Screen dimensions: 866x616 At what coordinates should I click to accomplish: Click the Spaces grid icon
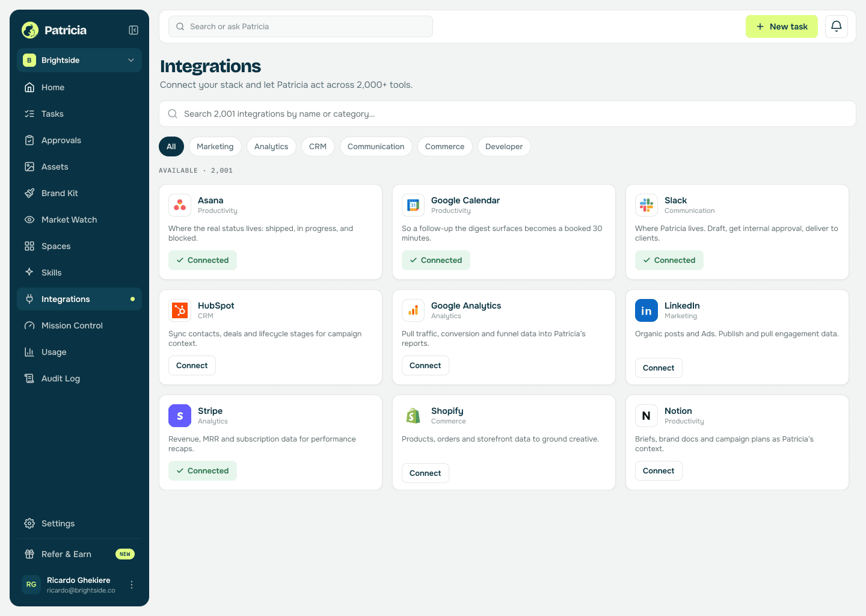[x=29, y=246]
